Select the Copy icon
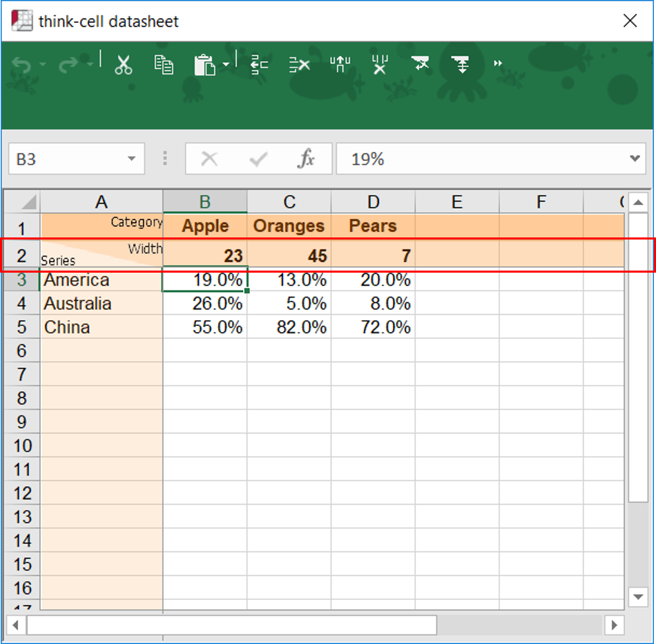 tap(164, 64)
